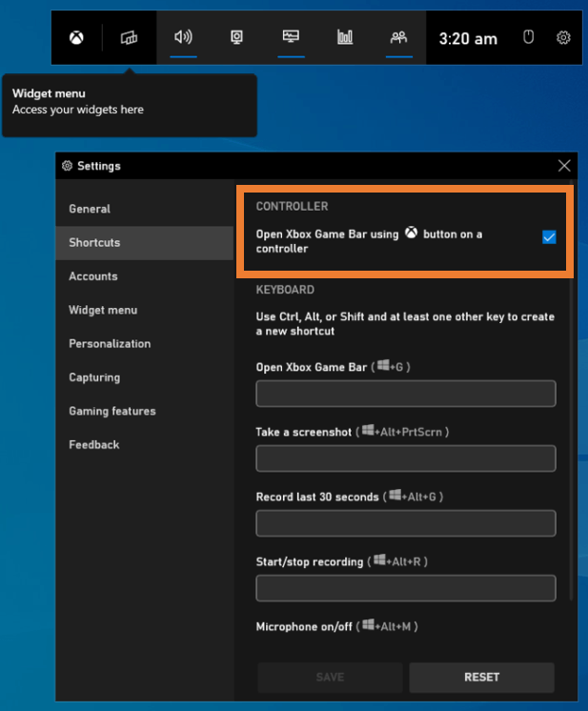Image resolution: width=588 pixels, height=711 pixels.
Task: Disable opening Game Bar with controller button
Action: click(549, 236)
